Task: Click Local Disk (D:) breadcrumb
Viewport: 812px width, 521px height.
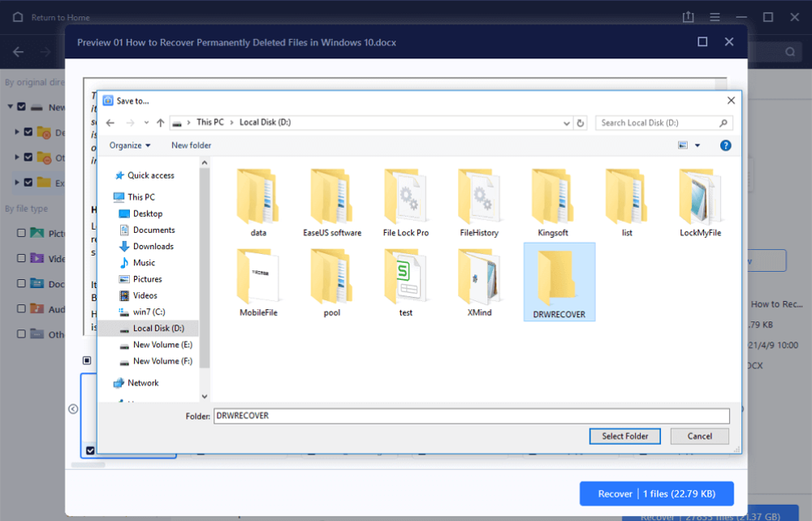Action: click(x=266, y=123)
